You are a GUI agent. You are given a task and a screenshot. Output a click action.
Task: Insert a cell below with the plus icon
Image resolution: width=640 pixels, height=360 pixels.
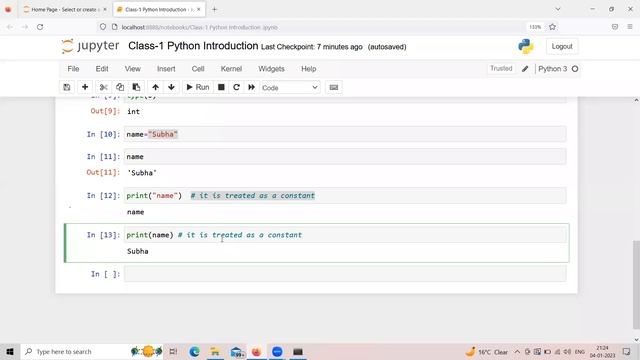[x=85, y=87]
